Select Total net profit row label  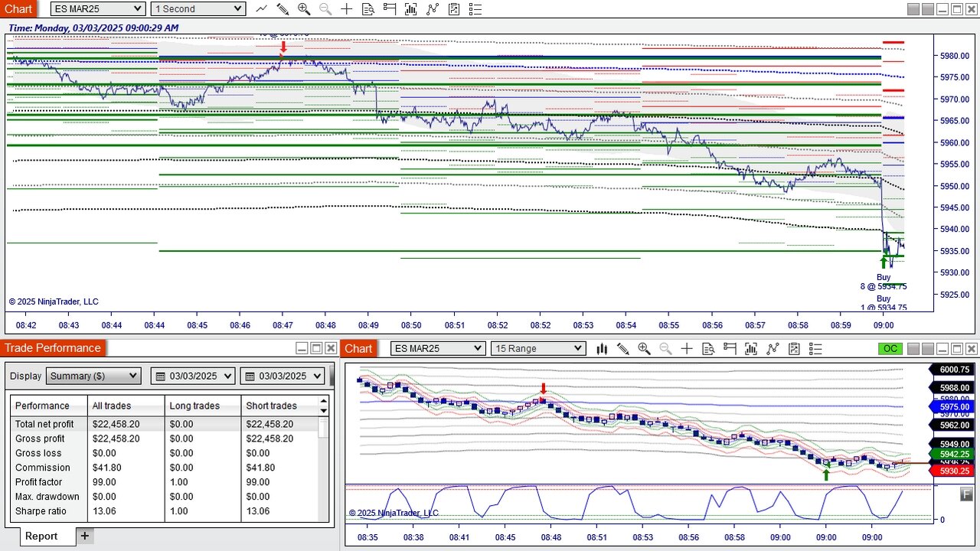(44, 424)
